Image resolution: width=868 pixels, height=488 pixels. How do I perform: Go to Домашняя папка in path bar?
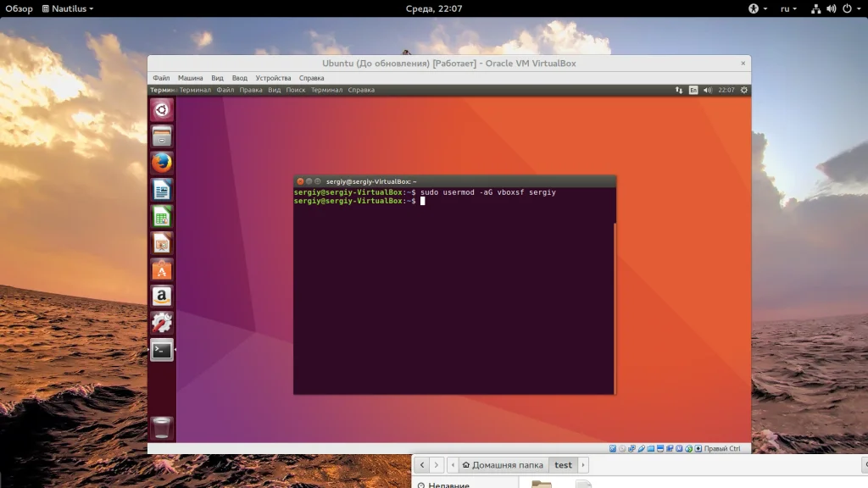click(x=503, y=465)
